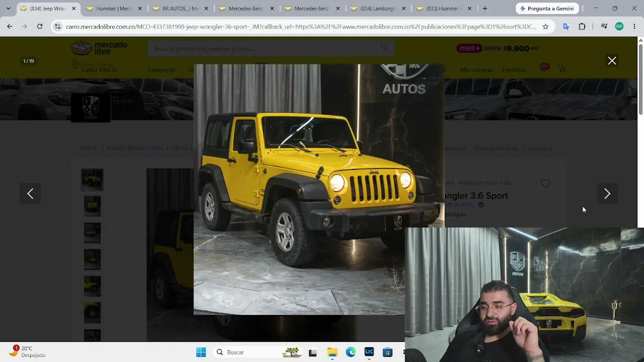This screenshot has width=644, height=362.
Task: Open the Mis compras link
Action: [476, 70]
